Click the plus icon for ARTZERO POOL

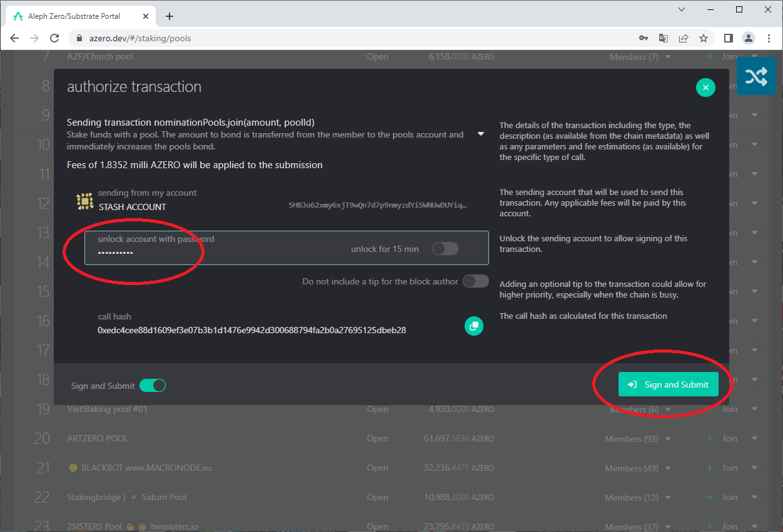[710, 438]
